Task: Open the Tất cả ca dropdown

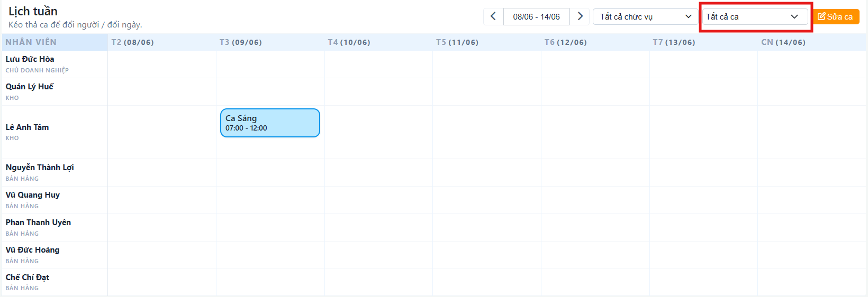Action: pyautogui.click(x=755, y=16)
